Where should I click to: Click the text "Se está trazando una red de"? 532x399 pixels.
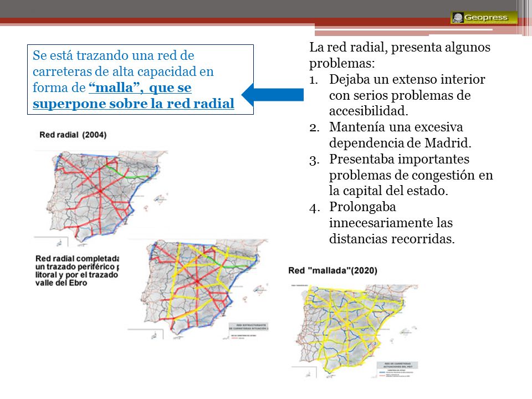click(x=113, y=55)
